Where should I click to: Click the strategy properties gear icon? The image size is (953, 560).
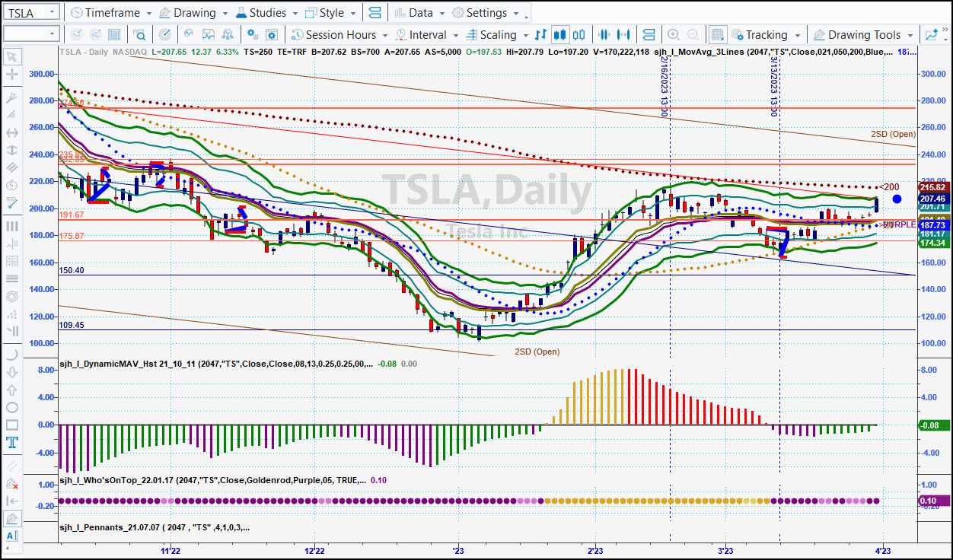[272, 34]
